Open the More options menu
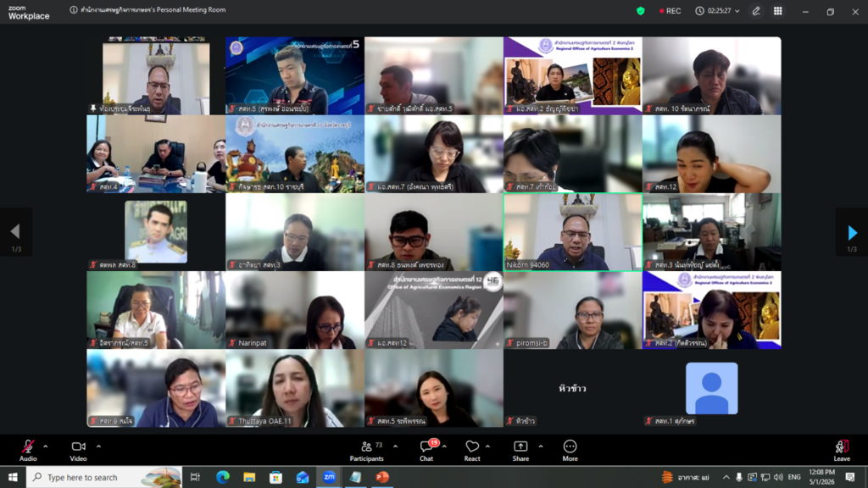Viewport: 868px width, 488px height. (x=570, y=451)
